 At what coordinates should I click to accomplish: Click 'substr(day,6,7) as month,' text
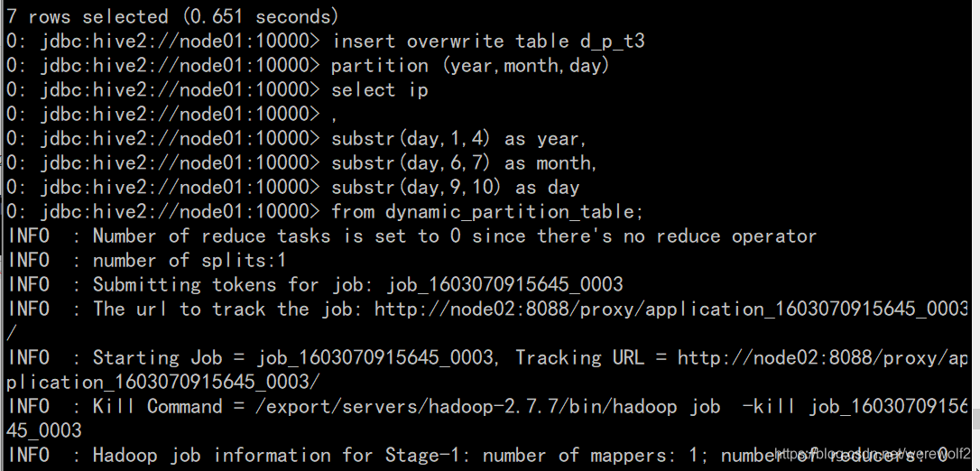[x=465, y=163]
